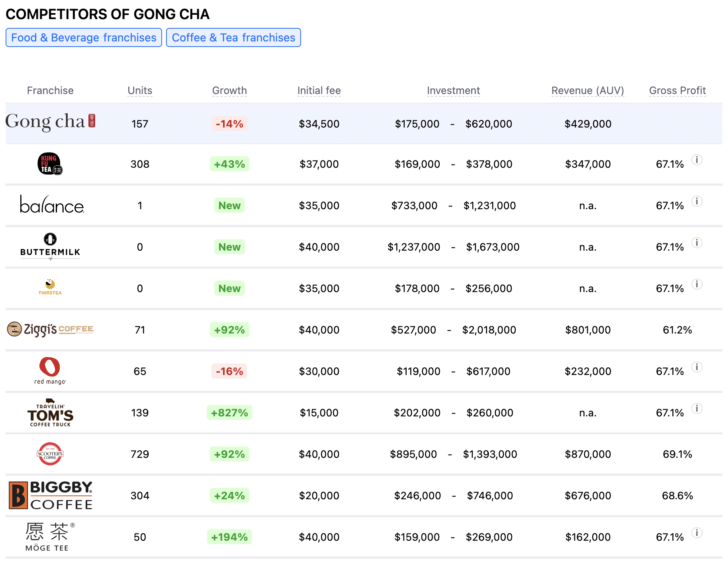Viewport: 728px width, 569px height.
Task: Click the $2,018,000 investment maximum
Action: (x=489, y=330)
